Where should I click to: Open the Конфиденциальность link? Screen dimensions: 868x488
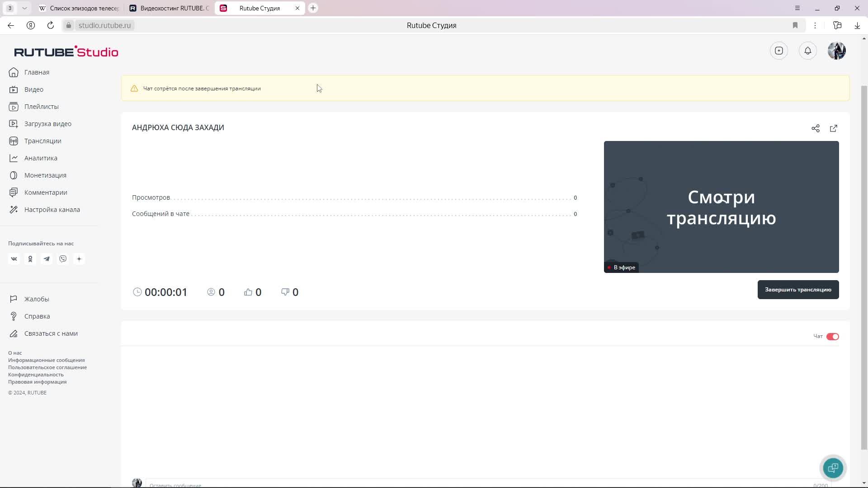(36, 375)
